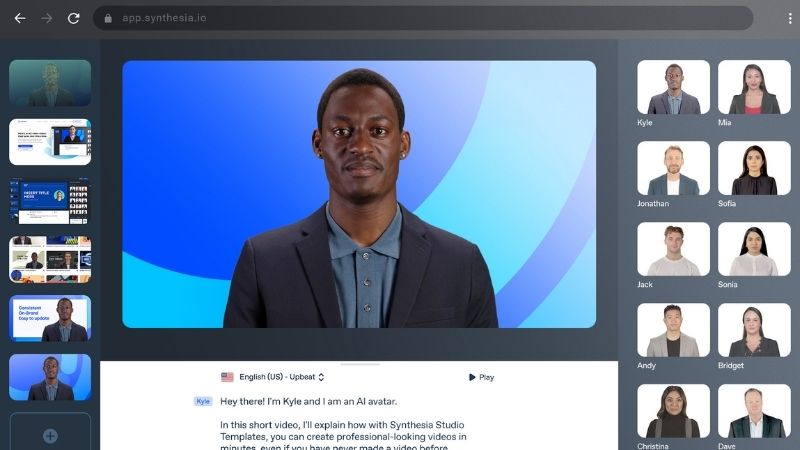Image resolution: width=800 pixels, height=450 pixels.
Task: Click the US flag language icon
Action: 227,377
